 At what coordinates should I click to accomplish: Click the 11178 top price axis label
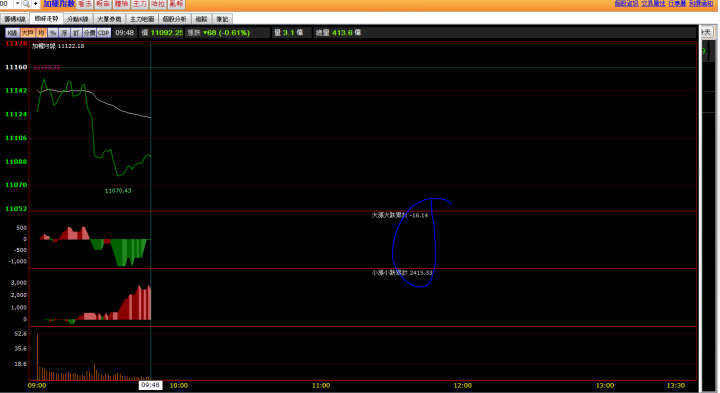[x=16, y=44]
